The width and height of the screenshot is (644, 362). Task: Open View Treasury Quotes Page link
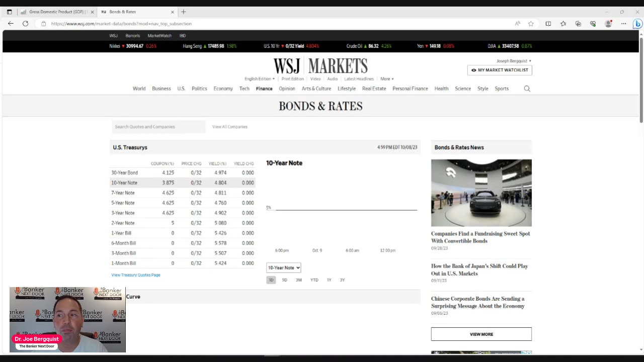tap(136, 275)
